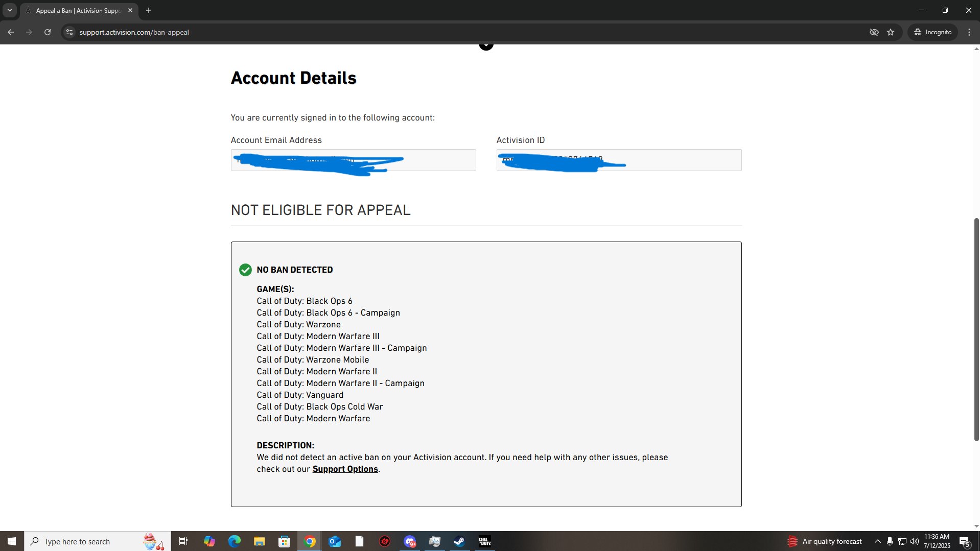Screen dimensions: 980x551
Task: Open Microsoft Edge from the taskbar
Action: pos(235,541)
